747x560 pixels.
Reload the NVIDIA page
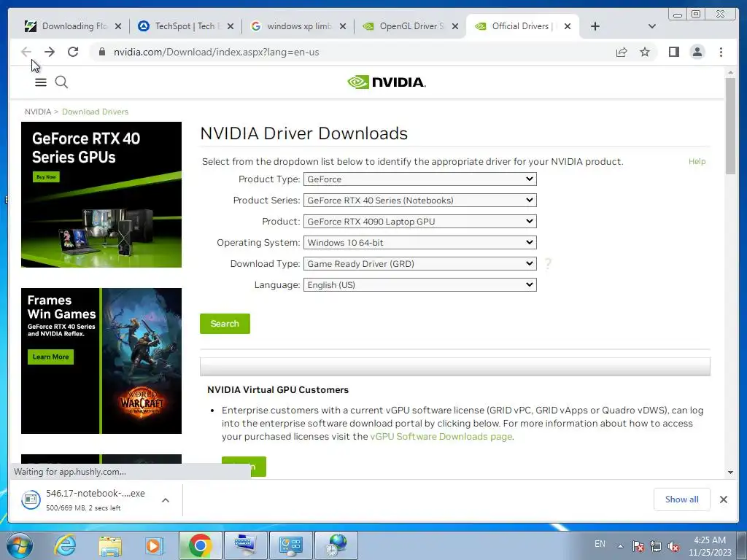coord(73,52)
